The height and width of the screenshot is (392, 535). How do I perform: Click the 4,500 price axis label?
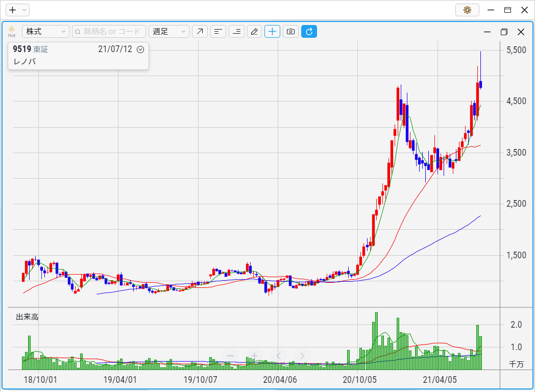tap(516, 101)
